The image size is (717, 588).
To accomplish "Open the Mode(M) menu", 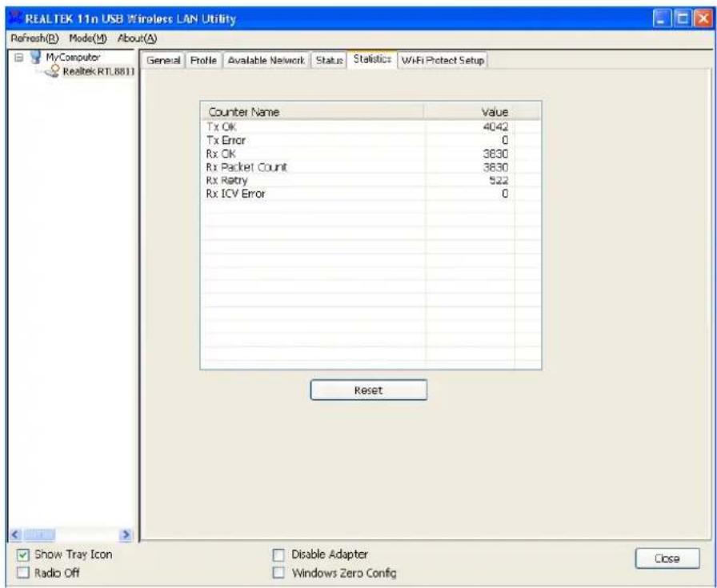I will pyautogui.click(x=88, y=38).
